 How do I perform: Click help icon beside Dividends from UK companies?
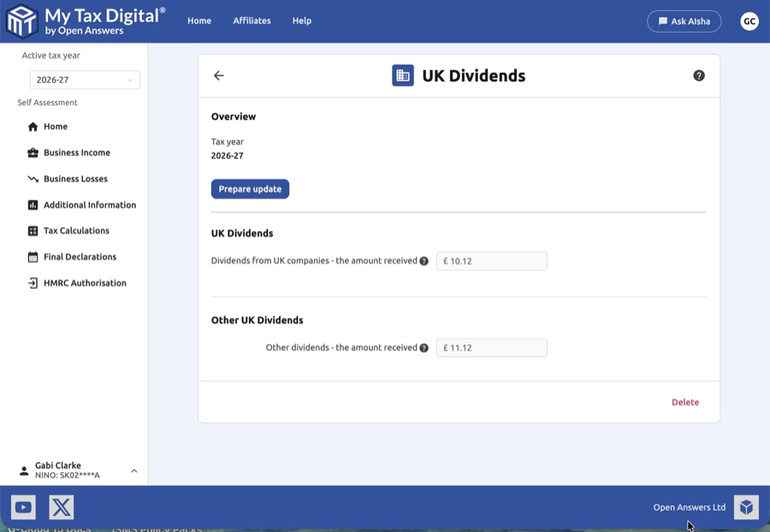[x=424, y=262]
